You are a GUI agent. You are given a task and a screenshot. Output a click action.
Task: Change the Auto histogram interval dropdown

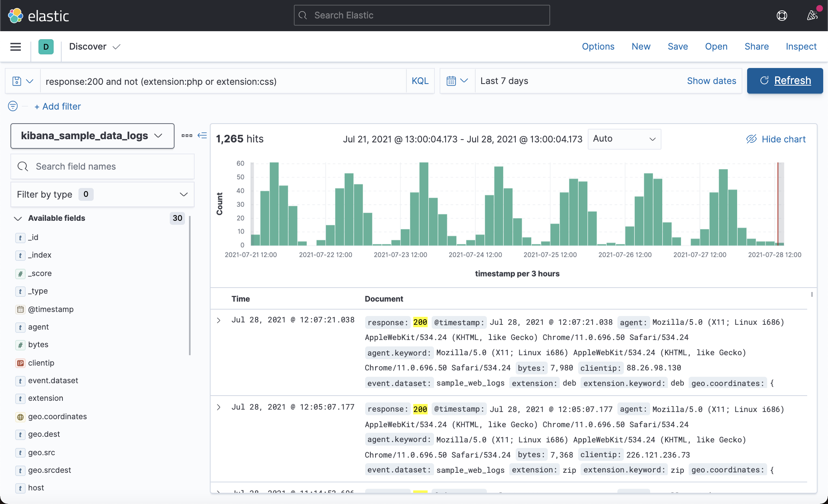pyautogui.click(x=624, y=139)
